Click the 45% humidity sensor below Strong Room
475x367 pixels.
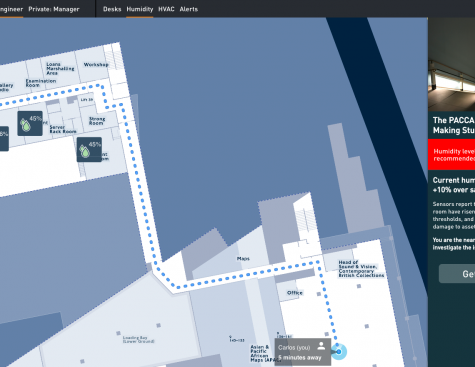(x=89, y=149)
